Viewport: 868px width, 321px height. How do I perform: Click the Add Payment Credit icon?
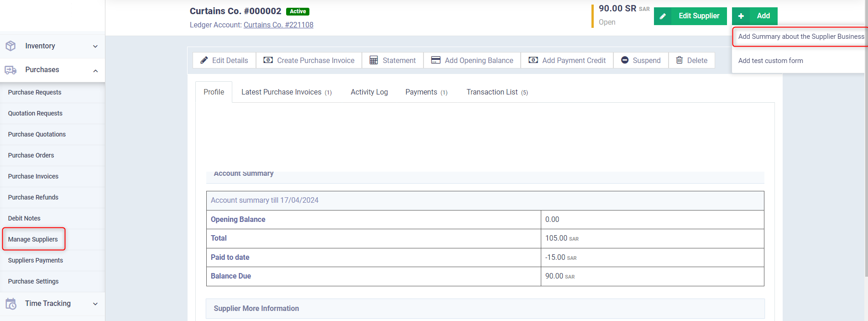533,60
